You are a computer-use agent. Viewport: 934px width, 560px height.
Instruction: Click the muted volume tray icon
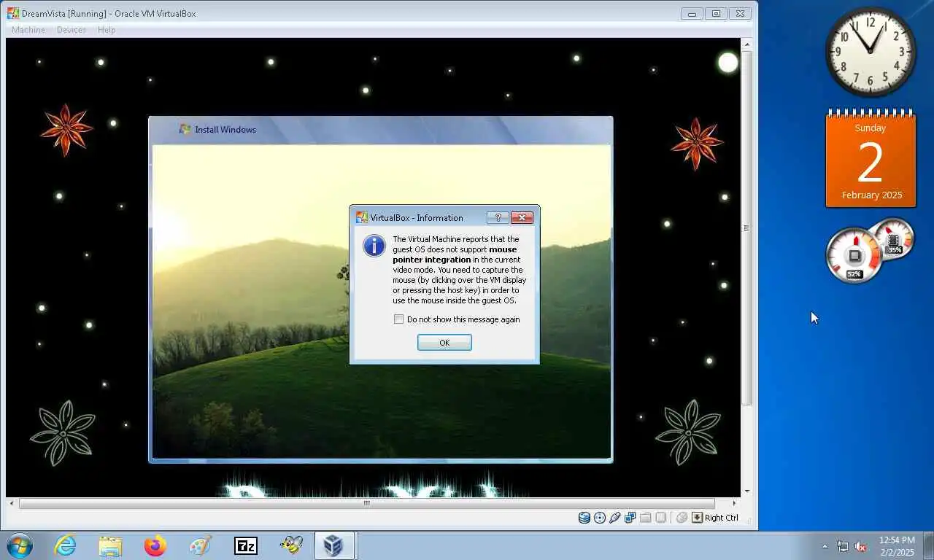pos(861,546)
